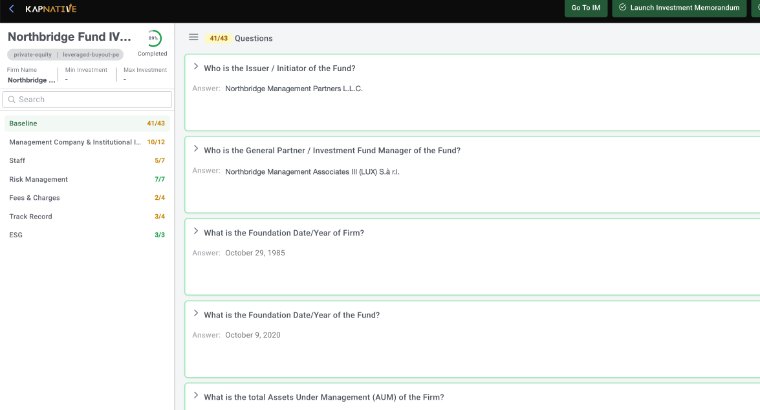Open Management Company & Institutional category

click(x=87, y=142)
